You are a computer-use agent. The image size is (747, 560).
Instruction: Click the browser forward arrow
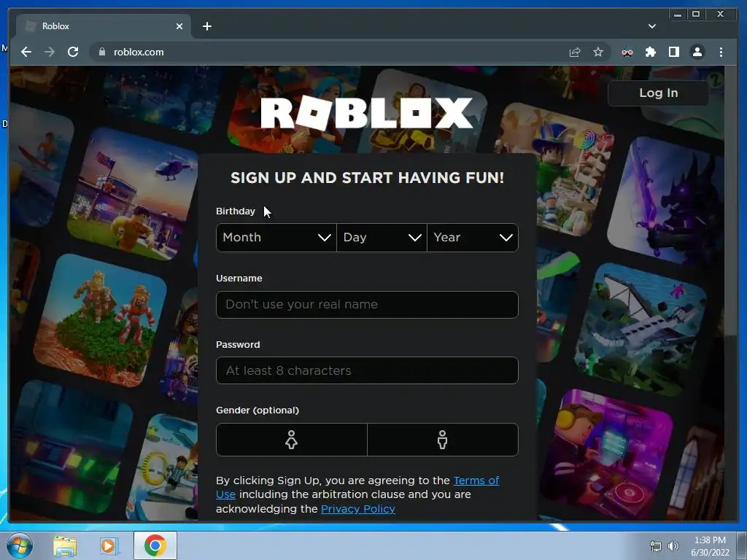tap(50, 52)
